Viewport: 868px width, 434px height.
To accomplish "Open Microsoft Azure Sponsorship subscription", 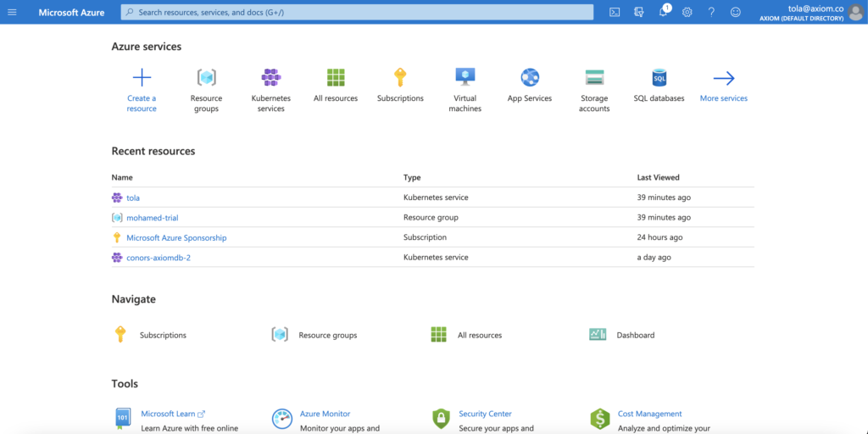I will 176,237.
